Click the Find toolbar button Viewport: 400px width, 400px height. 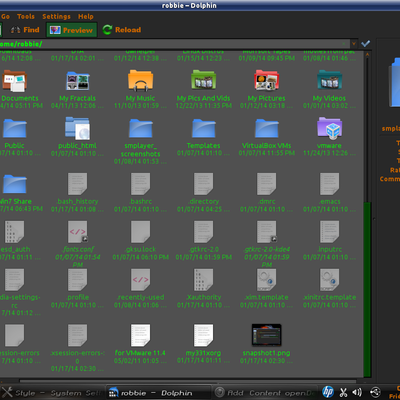pyautogui.click(x=25, y=30)
